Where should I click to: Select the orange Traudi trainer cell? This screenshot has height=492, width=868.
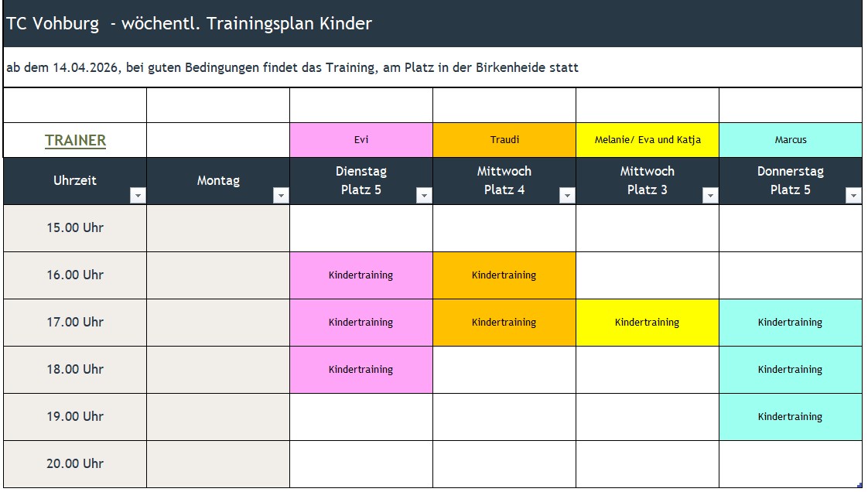click(x=504, y=140)
